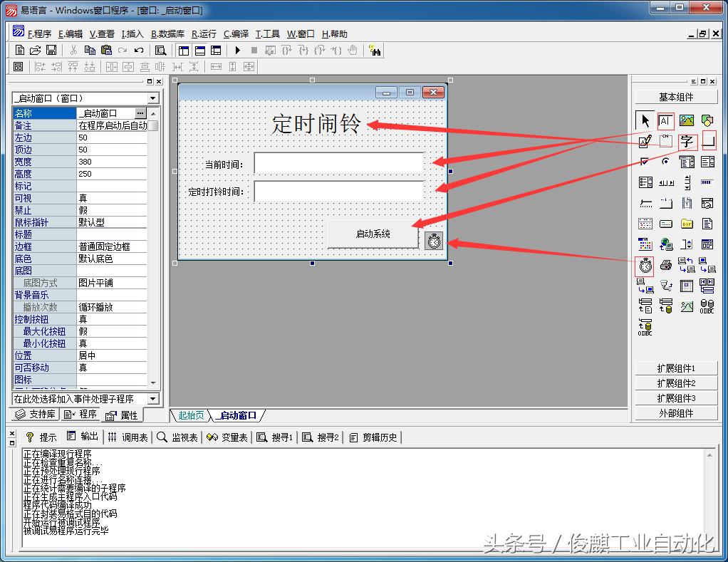Select the AI label component in the palette
The width and height of the screenshot is (728, 562).
point(665,120)
